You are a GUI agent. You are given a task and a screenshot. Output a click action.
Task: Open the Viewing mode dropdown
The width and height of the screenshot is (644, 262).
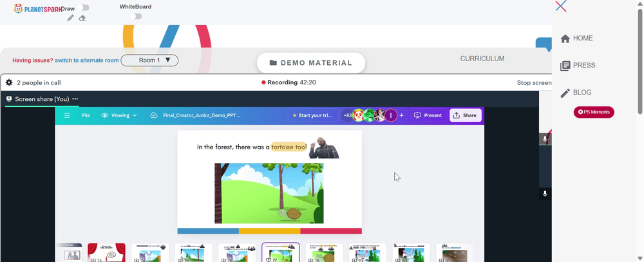point(119,115)
